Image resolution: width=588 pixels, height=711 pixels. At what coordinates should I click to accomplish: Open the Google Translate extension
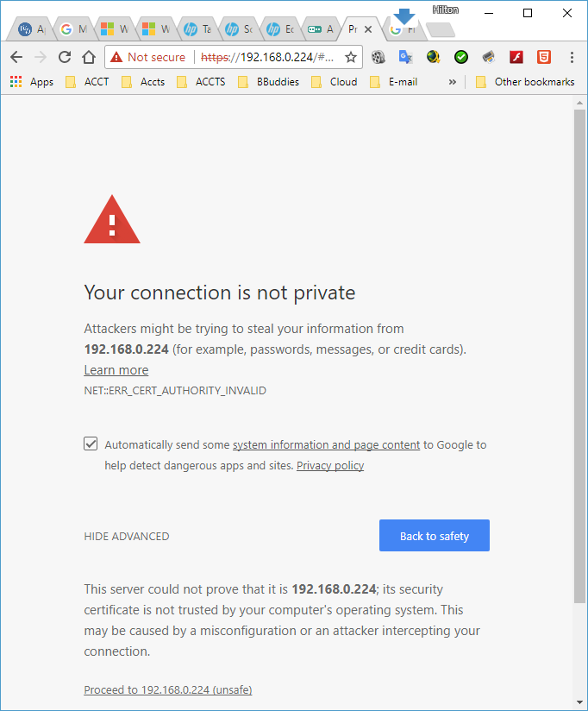[405, 57]
